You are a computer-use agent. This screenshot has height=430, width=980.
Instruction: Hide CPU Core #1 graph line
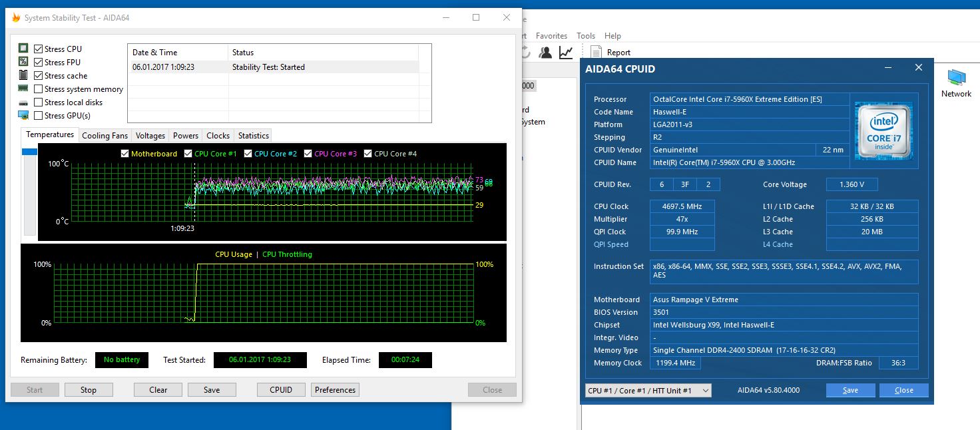tap(188, 154)
